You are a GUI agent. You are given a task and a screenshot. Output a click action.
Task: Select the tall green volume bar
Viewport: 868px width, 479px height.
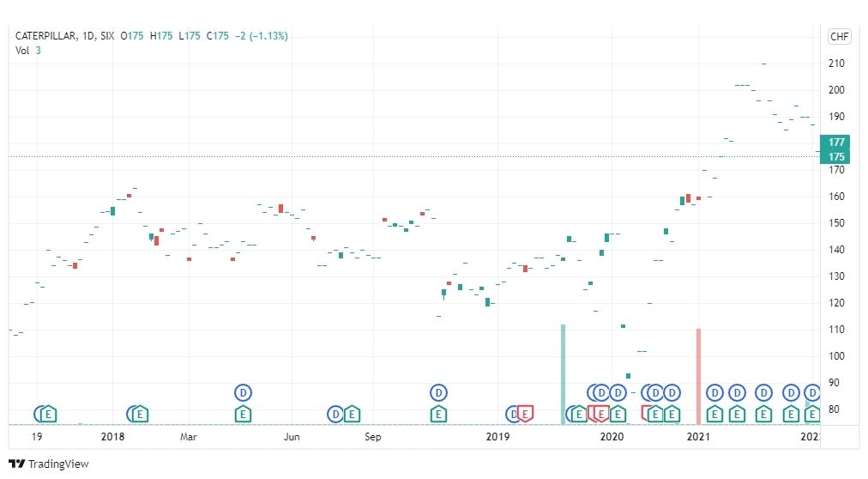point(563,374)
